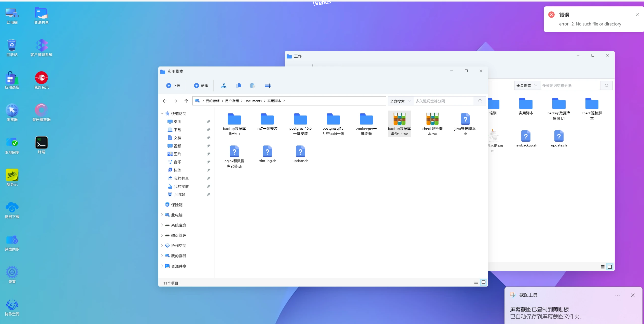Viewport: 644px width, 324px height.
Task: Collapse the 快速访问 tree section
Action: [162, 113]
